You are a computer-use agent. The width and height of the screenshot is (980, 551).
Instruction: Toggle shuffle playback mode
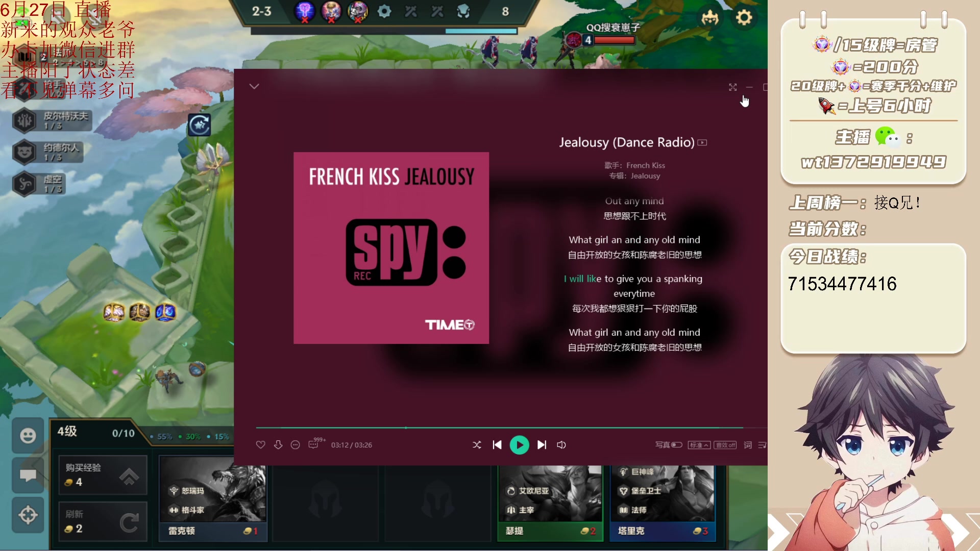[x=477, y=445]
